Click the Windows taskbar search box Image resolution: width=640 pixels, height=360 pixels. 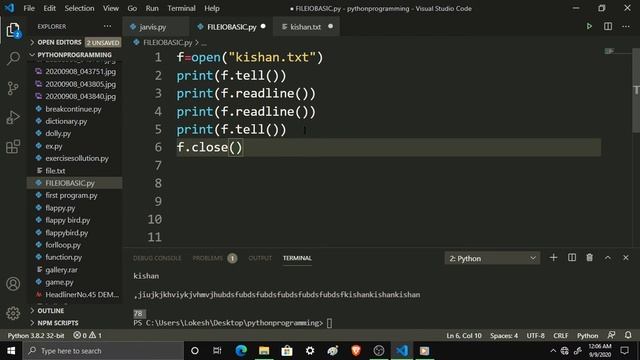[x=103, y=351]
